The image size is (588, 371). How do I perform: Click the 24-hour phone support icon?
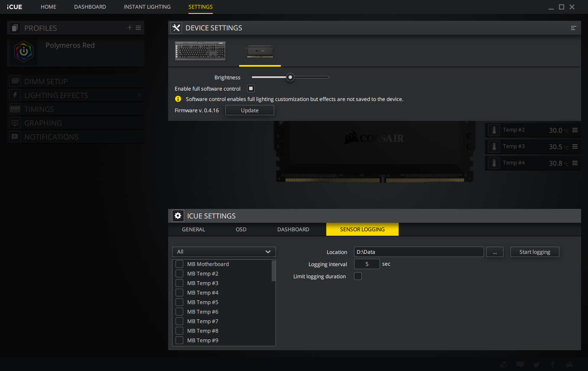[x=504, y=364]
